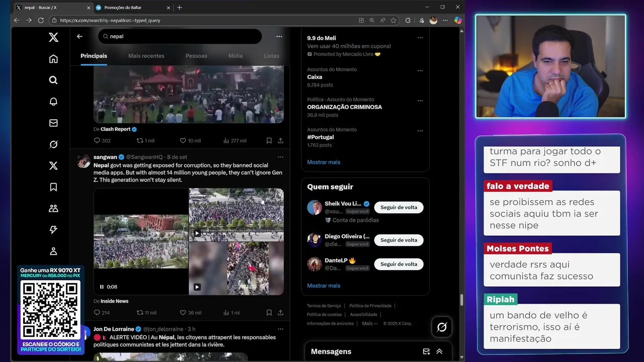Screen dimensions: 644x362
Task: Go back using the search page arrow
Action: [x=79, y=36]
